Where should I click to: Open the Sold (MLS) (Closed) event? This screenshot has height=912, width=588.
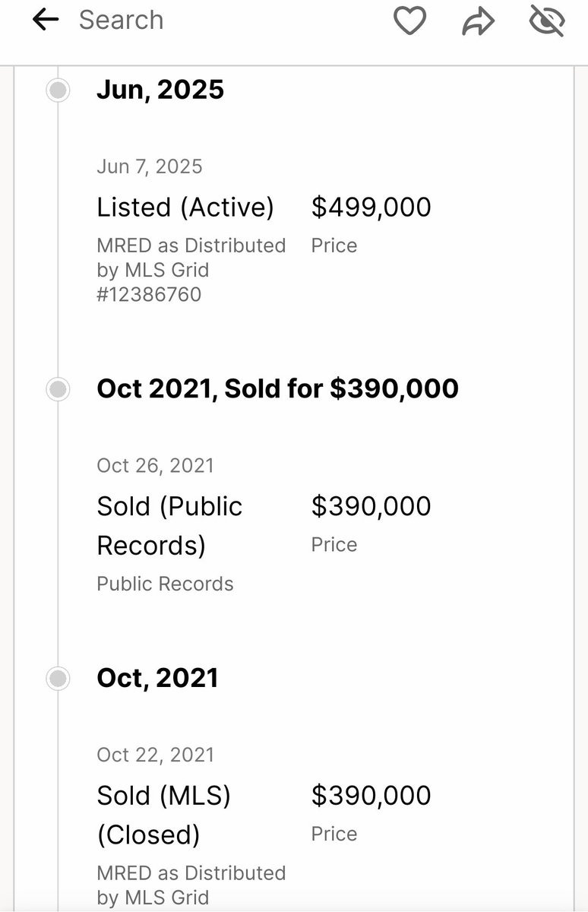click(x=164, y=815)
